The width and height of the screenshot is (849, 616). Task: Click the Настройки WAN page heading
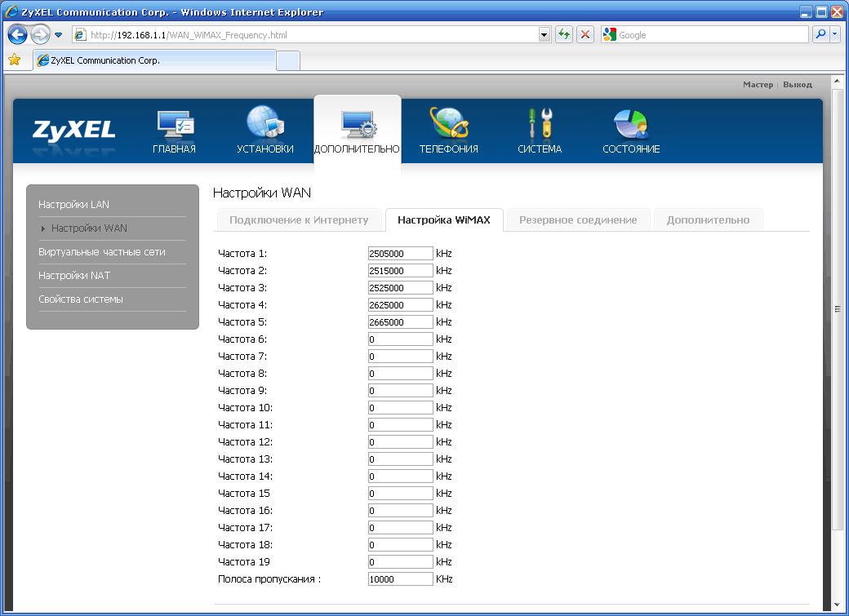(262, 193)
